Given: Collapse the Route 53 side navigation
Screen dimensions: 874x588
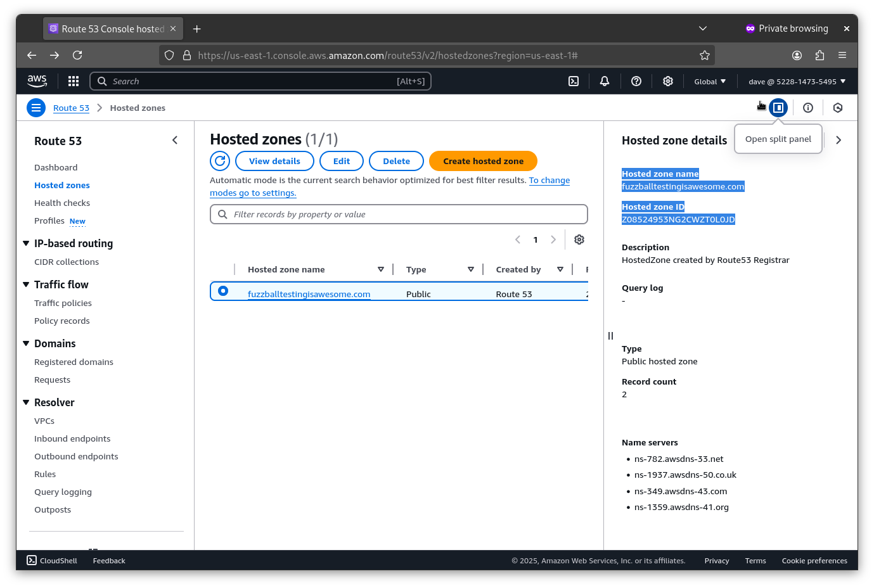Looking at the screenshot, I should (175, 140).
